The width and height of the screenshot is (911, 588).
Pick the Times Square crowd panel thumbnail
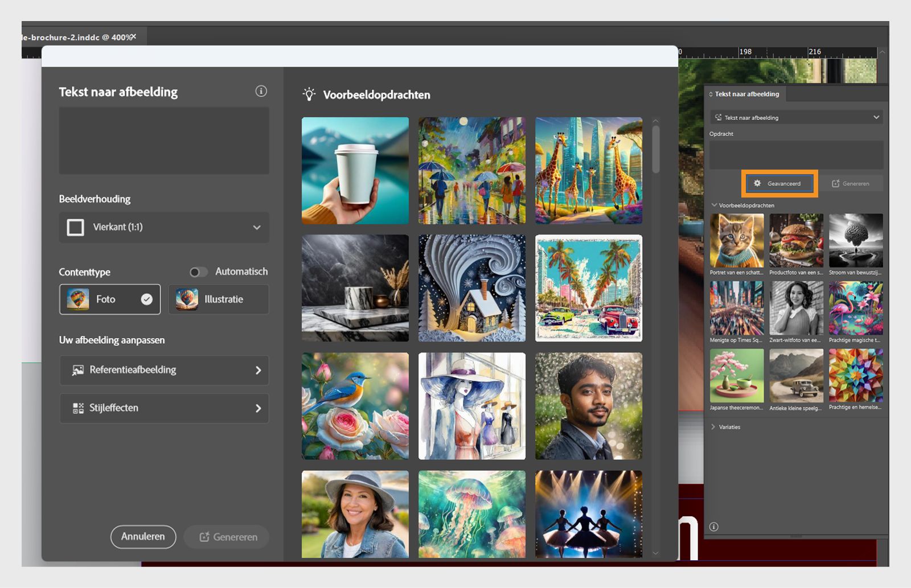point(737,308)
